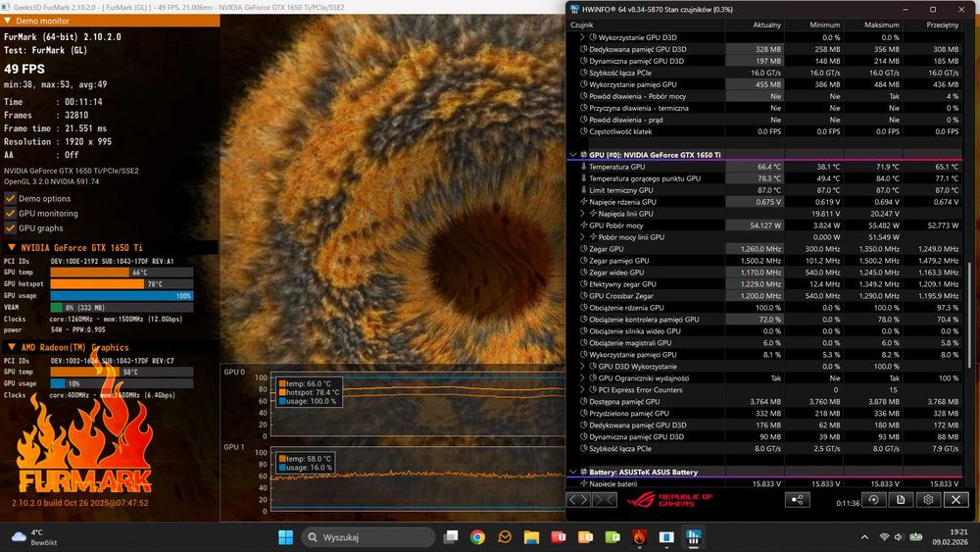Open HWiNFO sensor settings gear icon
Screen dimensions: 980x552
927,500
